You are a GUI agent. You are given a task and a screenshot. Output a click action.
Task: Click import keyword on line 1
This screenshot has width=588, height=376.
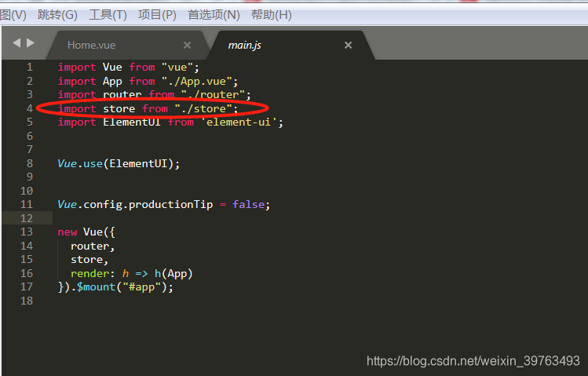[77, 68]
